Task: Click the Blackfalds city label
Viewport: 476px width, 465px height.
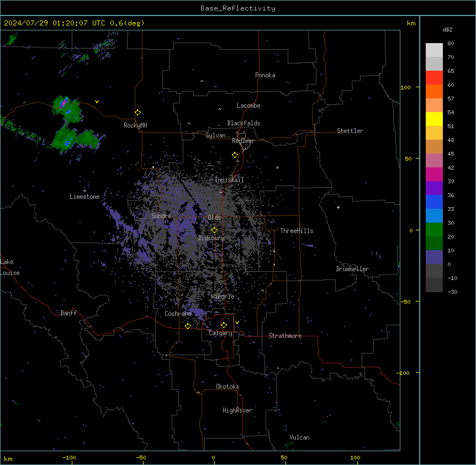Action: 244,123
